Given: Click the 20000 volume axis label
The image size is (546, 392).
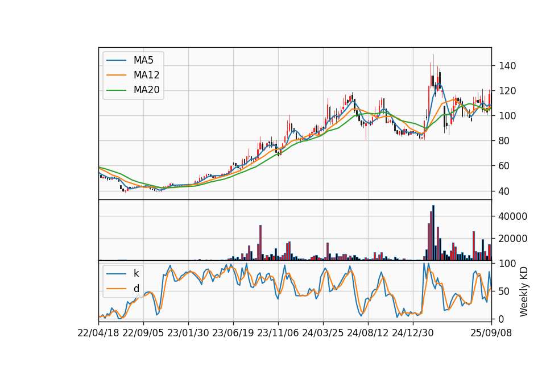Looking at the screenshot, I should 512,239.
